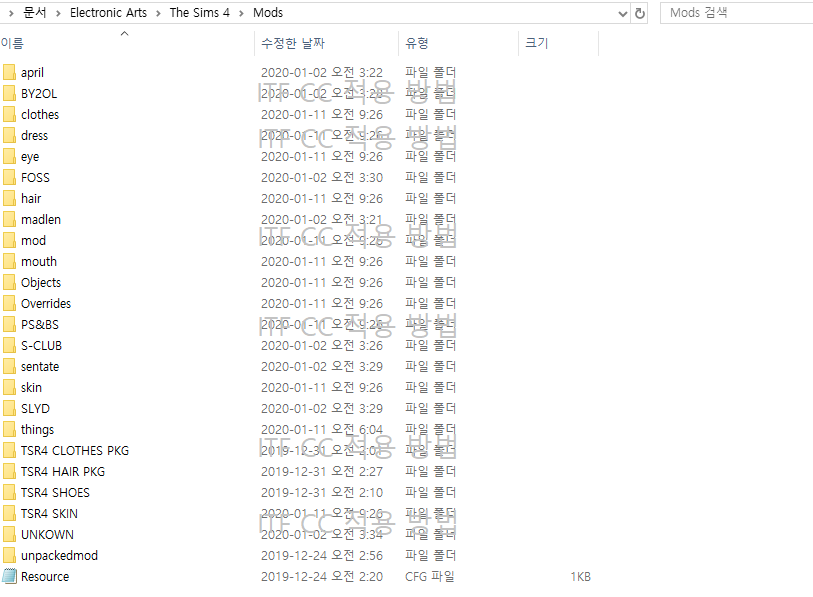Go to the 문서 breadcrumb location
The height and width of the screenshot is (597, 813).
35,12
